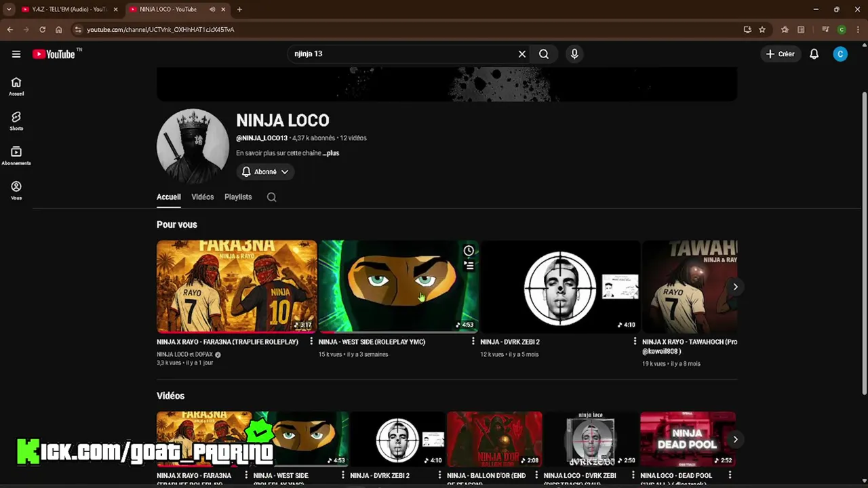
Task: Click the @NINJA_LOCO13 handle text
Action: click(x=262, y=138)
